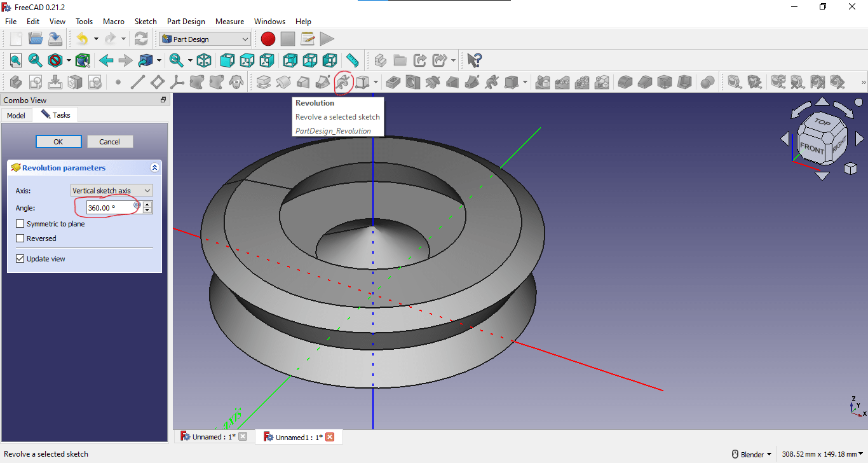
Task: Open the Measure menu
Action: pos(229,21)
